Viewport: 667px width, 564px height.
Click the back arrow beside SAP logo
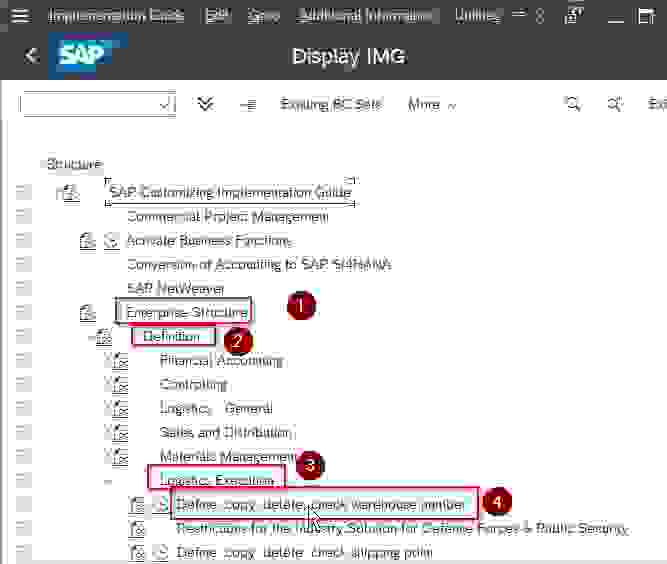(32, 56)
